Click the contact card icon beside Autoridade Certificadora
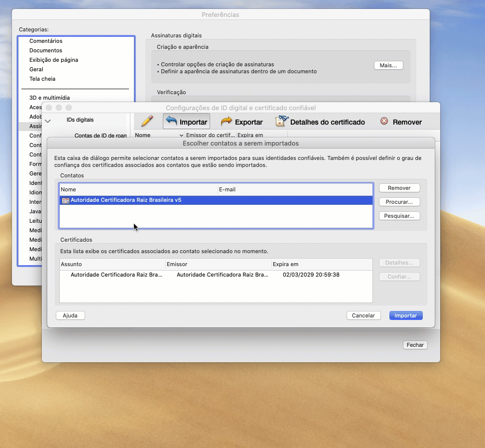The height and width of the screenshot is (448, 485). coord(65,200)
